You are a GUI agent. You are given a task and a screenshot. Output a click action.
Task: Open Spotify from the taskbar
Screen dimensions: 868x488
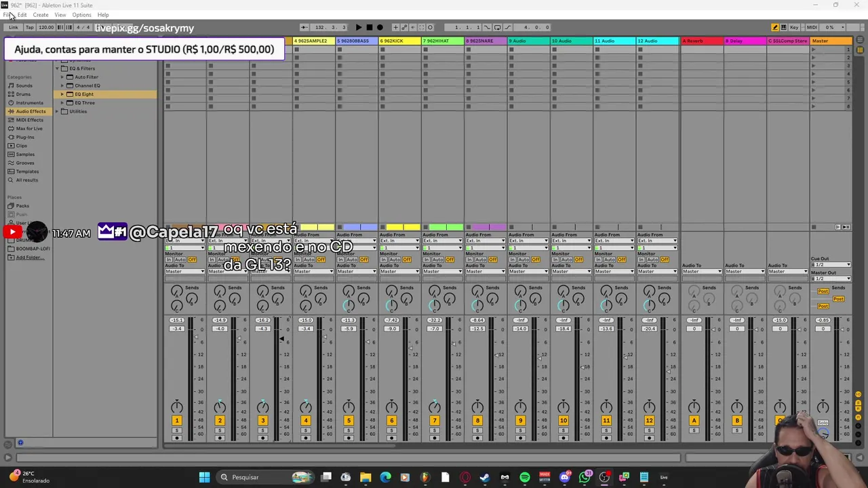point(524,477)
